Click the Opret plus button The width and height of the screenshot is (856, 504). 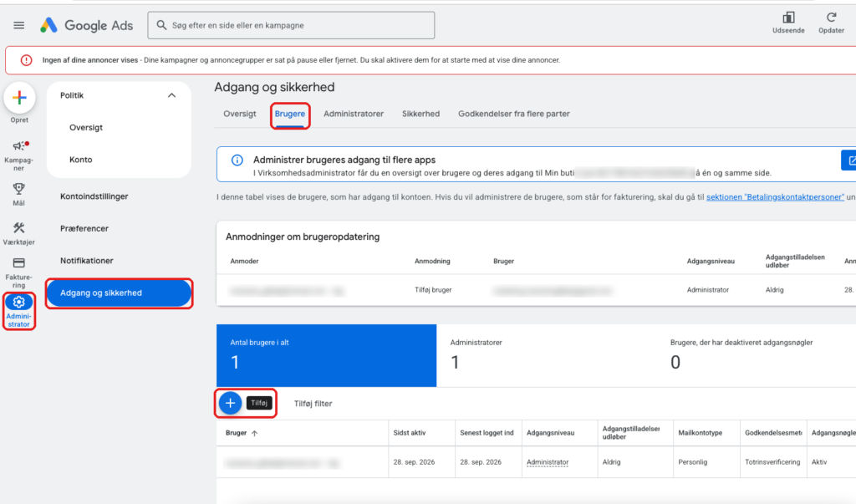coord(20,98)
